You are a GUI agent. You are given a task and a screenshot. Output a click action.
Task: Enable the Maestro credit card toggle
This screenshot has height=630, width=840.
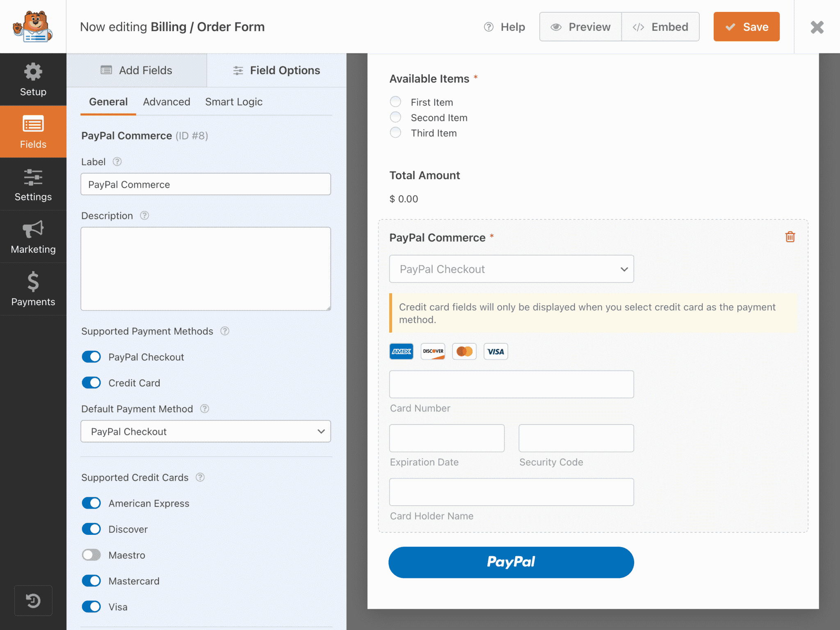[x=91, y=555]
